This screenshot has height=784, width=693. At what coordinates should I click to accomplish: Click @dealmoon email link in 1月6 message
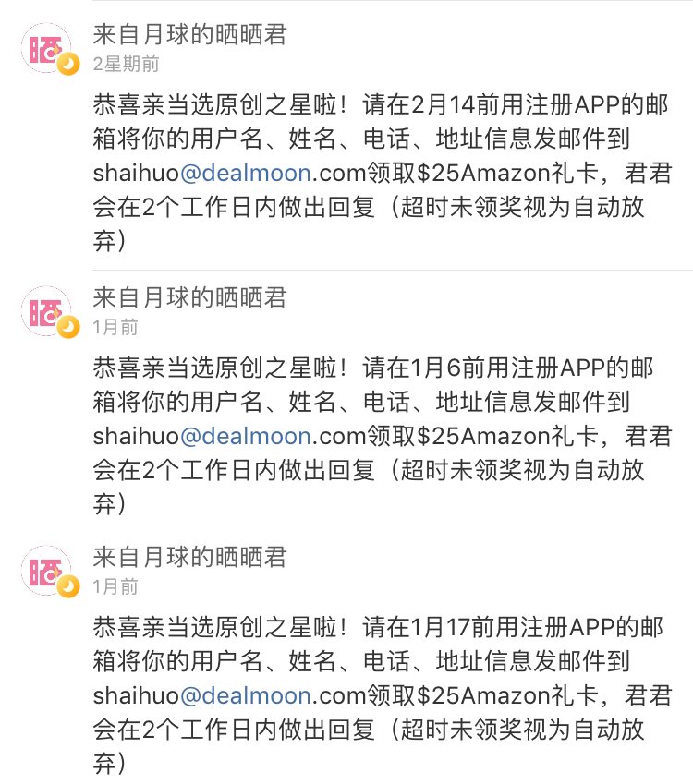246,436
